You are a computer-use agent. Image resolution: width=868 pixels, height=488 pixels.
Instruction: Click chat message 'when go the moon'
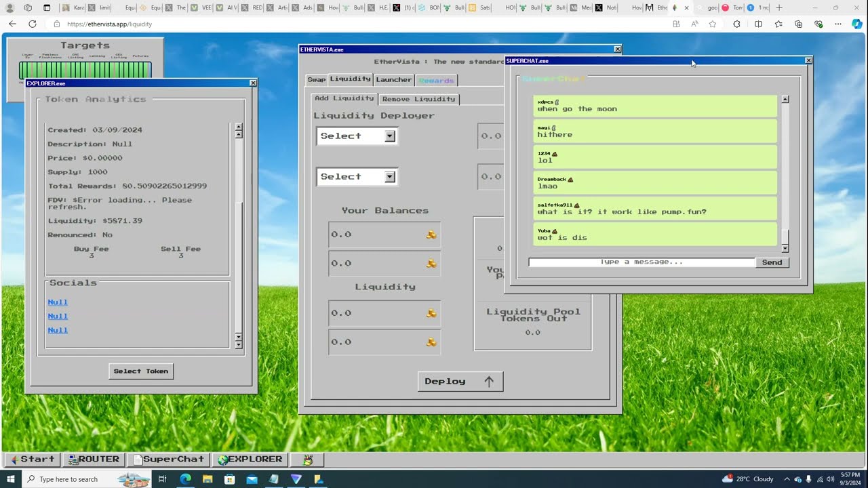coord(577,109)
